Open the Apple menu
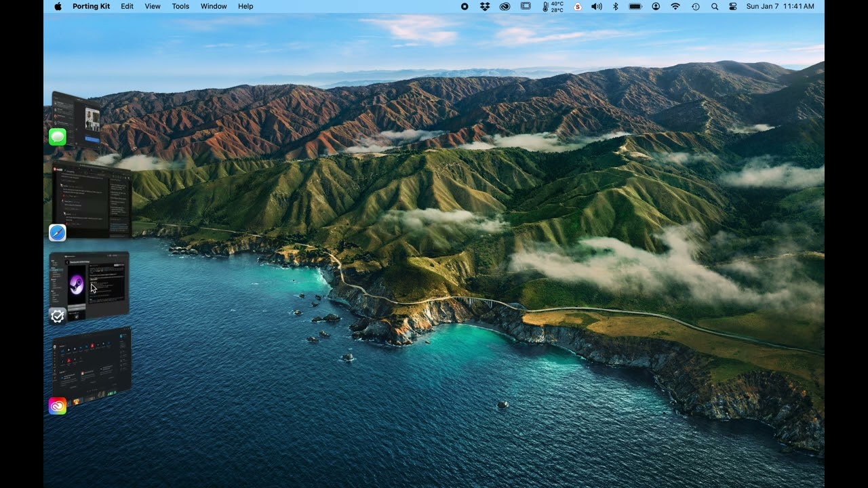Viewport: 868px width, 488px height. coord(58,6)
